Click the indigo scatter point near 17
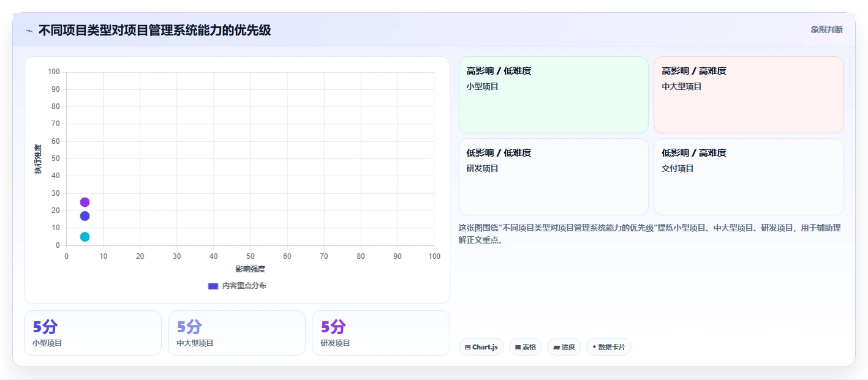 click(85, 216)
